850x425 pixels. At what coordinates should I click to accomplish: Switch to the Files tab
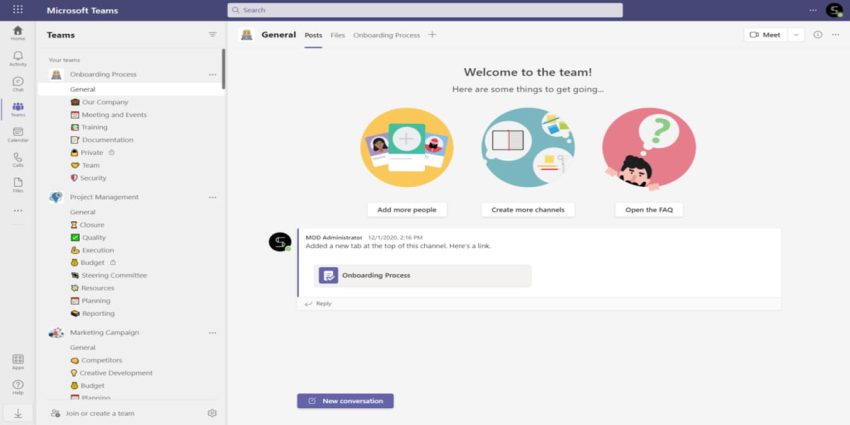point(338,35)
